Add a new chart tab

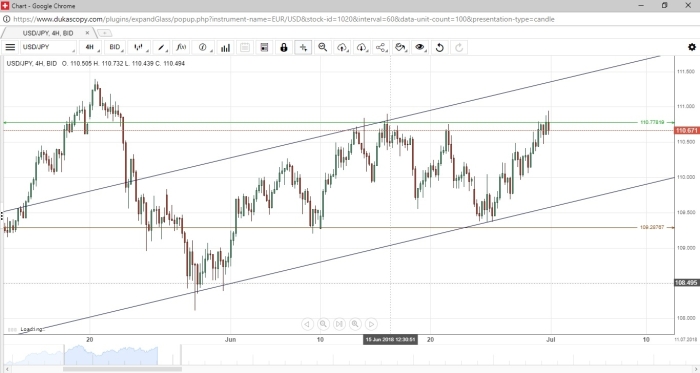tap(104, 33)
